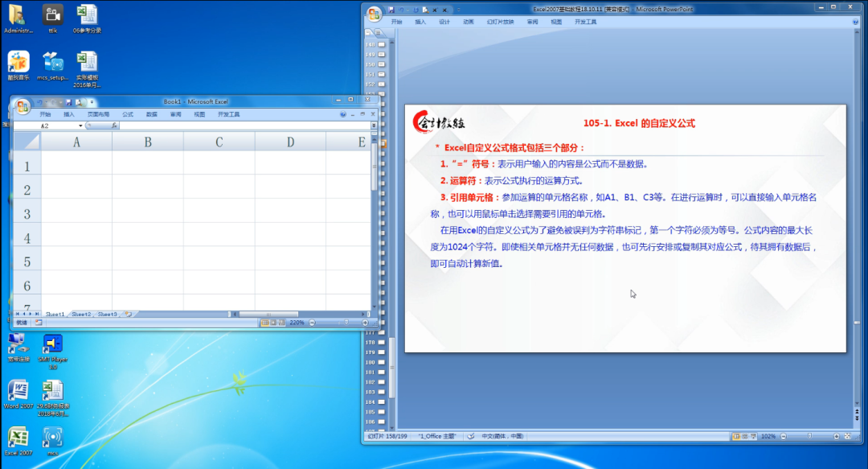Viewport: 868px width, 469px height.
Task: Open the Excel Office button menu
Action: [x=23, y=106]
